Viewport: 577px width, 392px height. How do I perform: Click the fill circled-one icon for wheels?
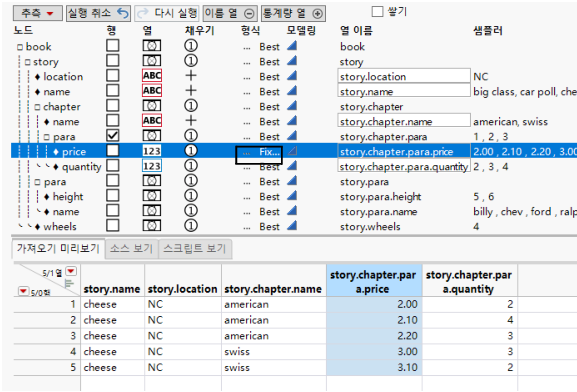point(191,226)
